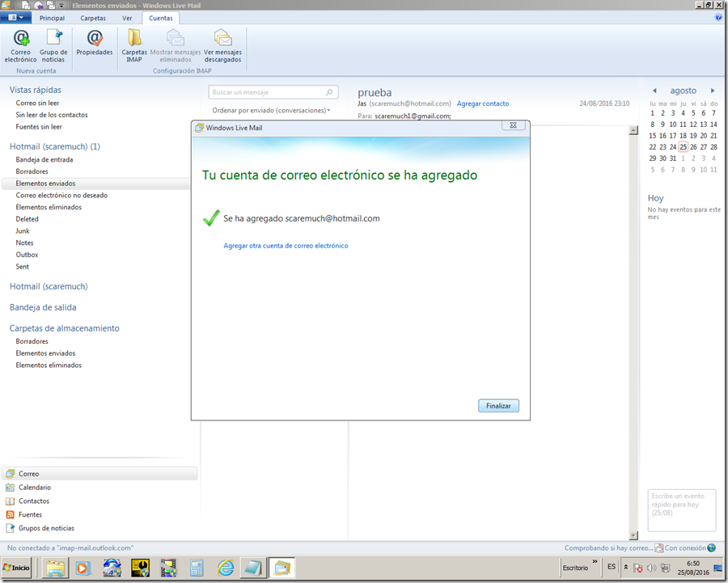This screenshot has height=583, width=728.
Task: Switch to the Ver ribbon tab
Action: [127, 18]
